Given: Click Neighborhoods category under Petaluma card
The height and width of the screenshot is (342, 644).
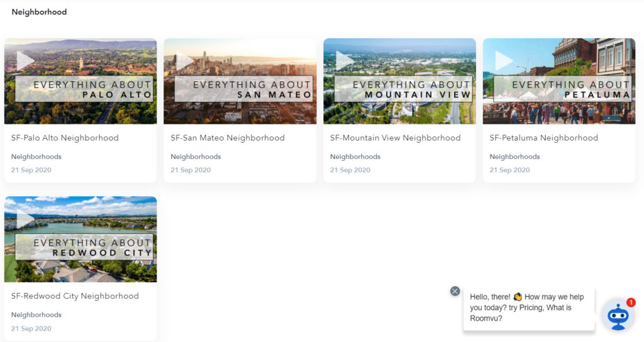Looking at the screenshot, I should point(514,157).
